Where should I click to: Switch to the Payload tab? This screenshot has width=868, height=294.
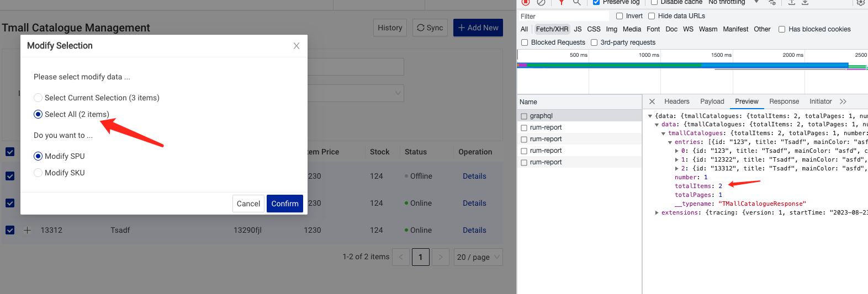(712, 101)
